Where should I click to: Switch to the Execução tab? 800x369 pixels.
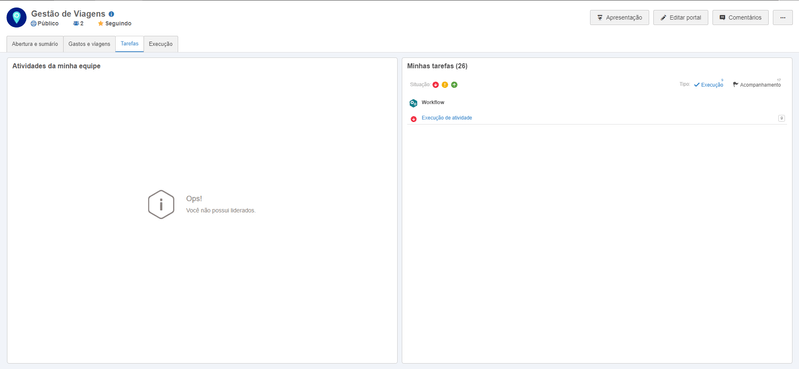[x=161, y=44]
